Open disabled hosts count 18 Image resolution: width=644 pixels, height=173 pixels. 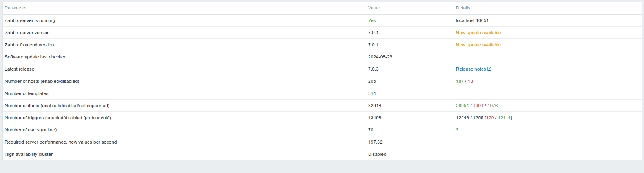[x=470, y=81]
